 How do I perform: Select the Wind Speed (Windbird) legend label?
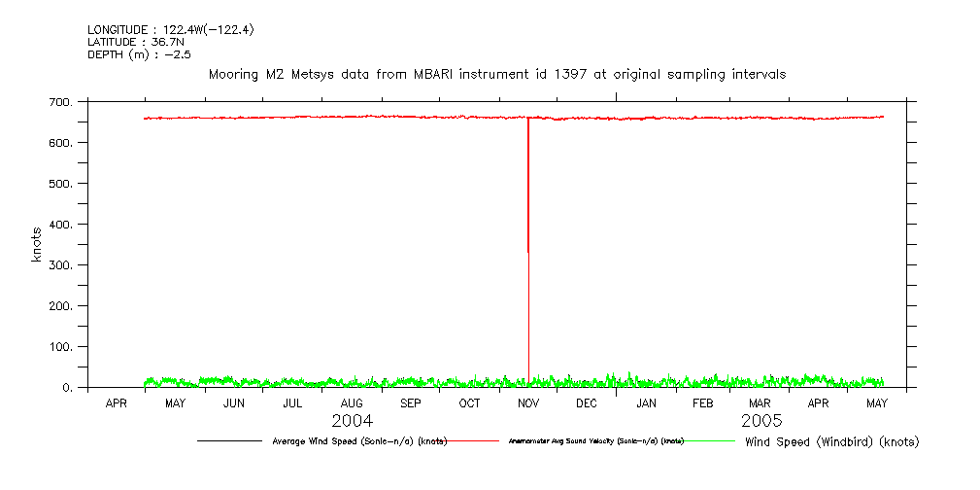(x=831, y=441)
